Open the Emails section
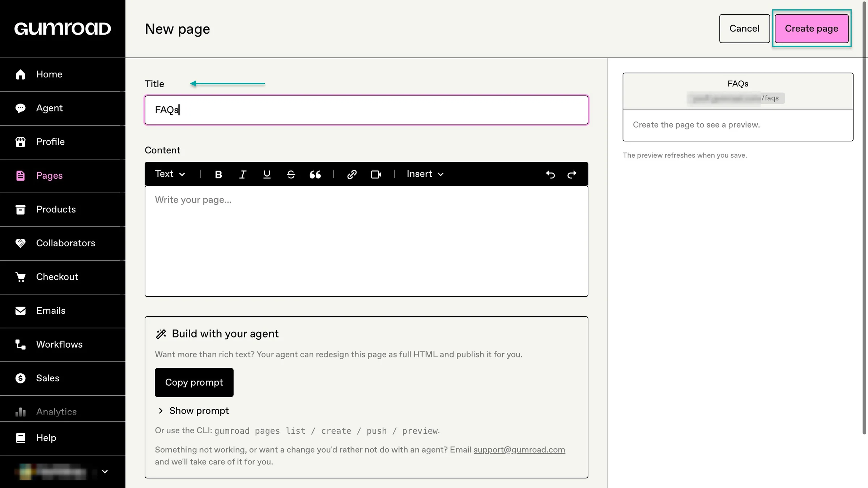Screen dimensions: 868x488 [x=63, y=311]
